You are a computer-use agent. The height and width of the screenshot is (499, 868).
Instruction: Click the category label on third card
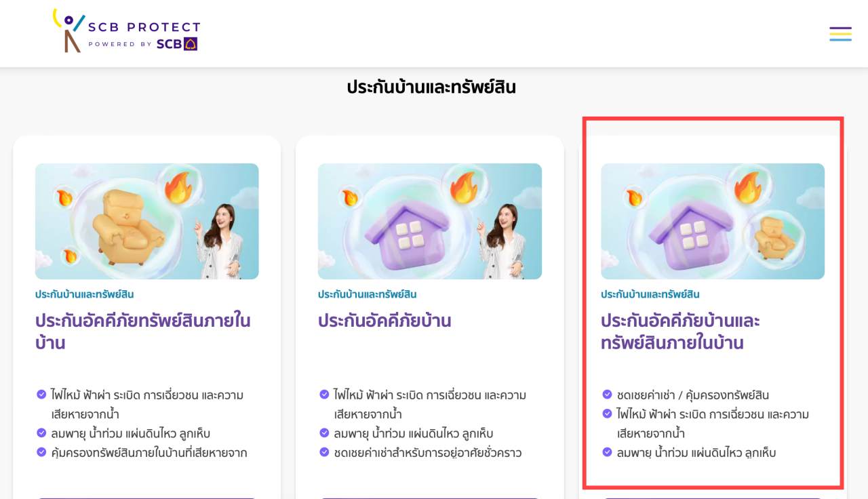[650, 294]
